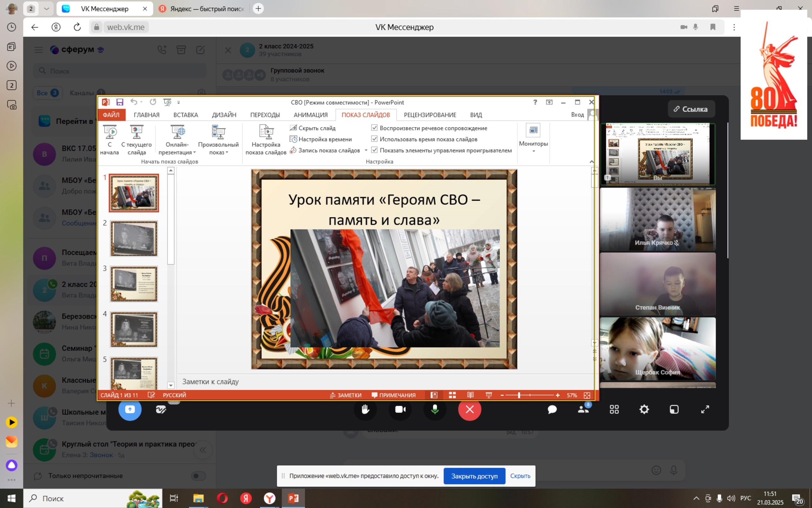Switch to the ГЛАВНАЯ ribbon tab
The width and height of the screenshot is (812, 508).
click(147, 115)
